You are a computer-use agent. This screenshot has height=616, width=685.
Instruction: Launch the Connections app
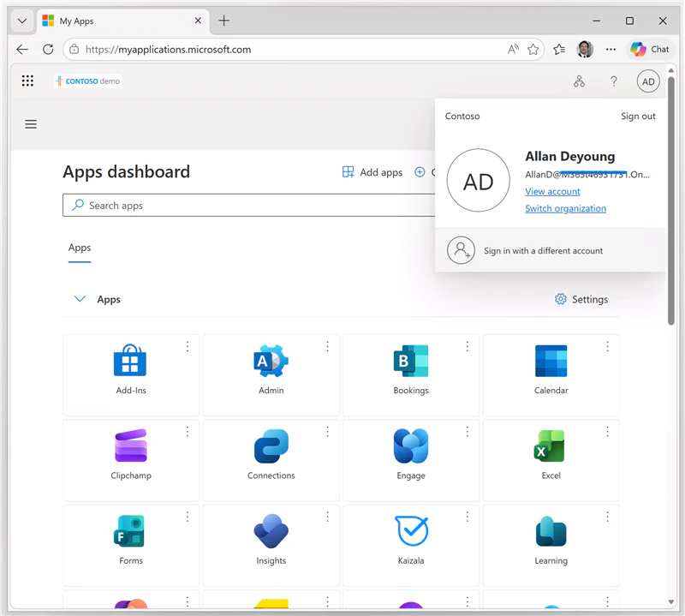[x=271, y=460]
